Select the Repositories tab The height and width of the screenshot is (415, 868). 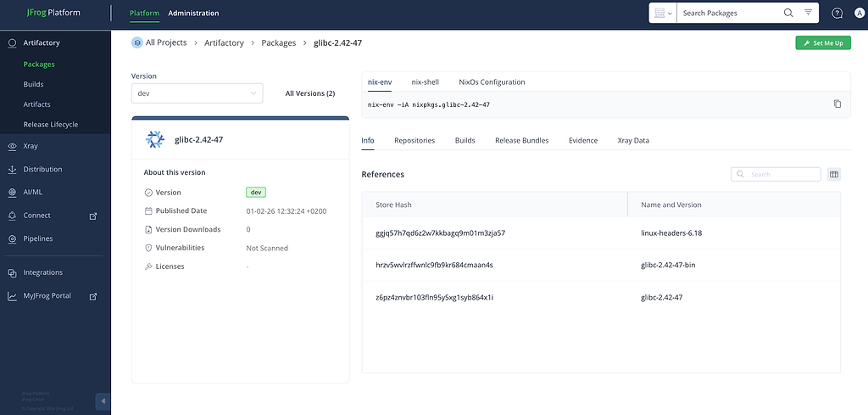pos(415,140)
